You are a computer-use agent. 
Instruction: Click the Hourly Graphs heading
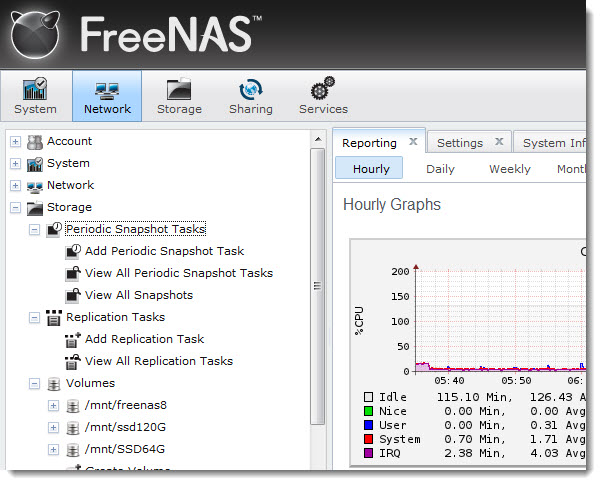pyautogui.click(x=392, y=204)
